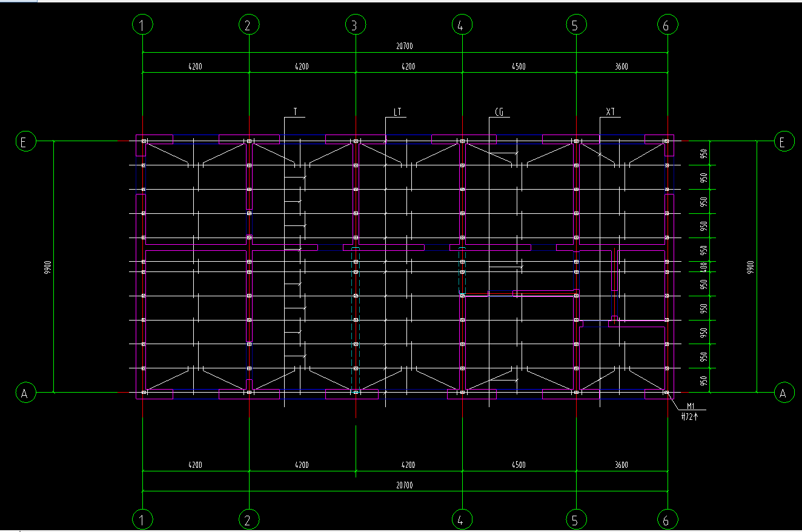Click the left-side axis bubble A
Screen dimensions: 802x532
25,393
